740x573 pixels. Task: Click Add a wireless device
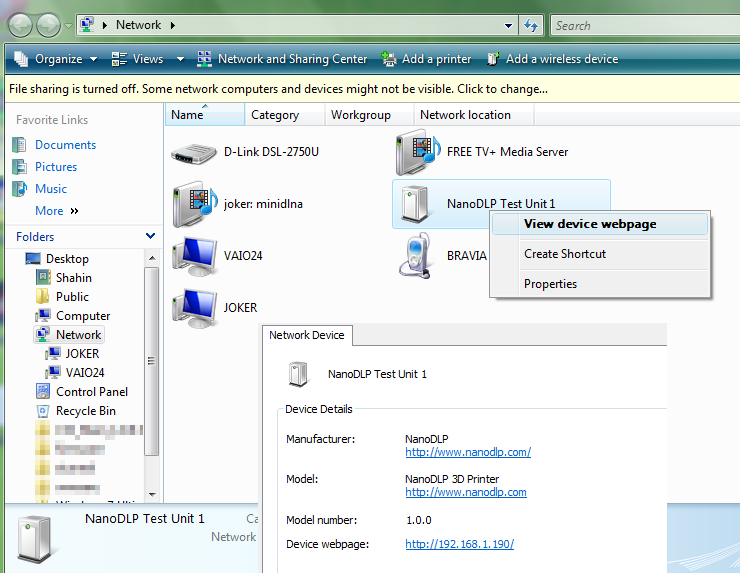click(x=553, y=59)
